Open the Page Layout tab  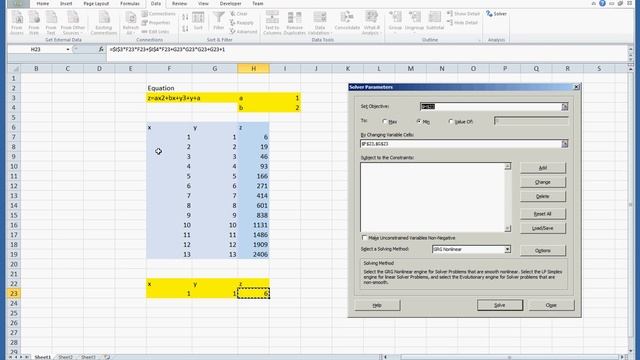click(x=96, y=4)
